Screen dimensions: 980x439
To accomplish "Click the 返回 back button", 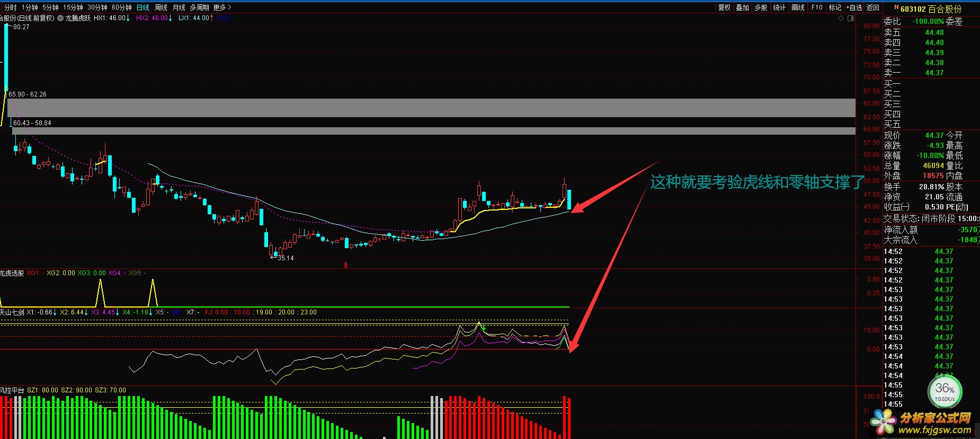I will [x=873, y=7].
